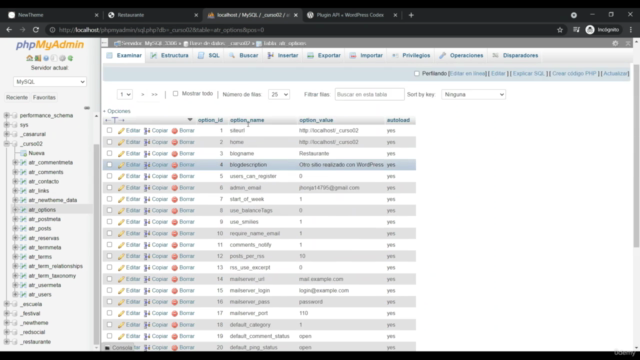Image resolution: width=640 pixels, height=360 pixels.
Task: Open Estructura tab
Action: (x=169, y=56)
